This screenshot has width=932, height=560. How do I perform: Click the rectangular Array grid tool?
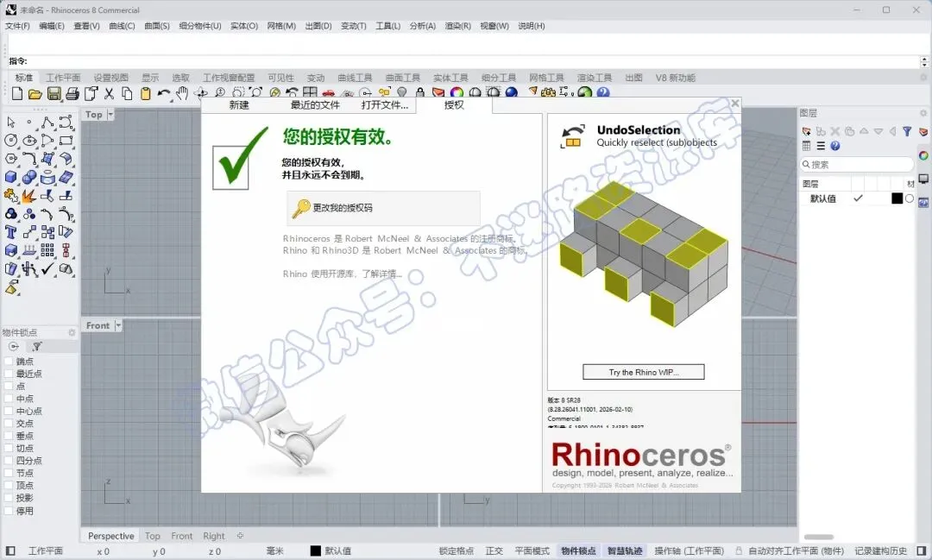47,251
